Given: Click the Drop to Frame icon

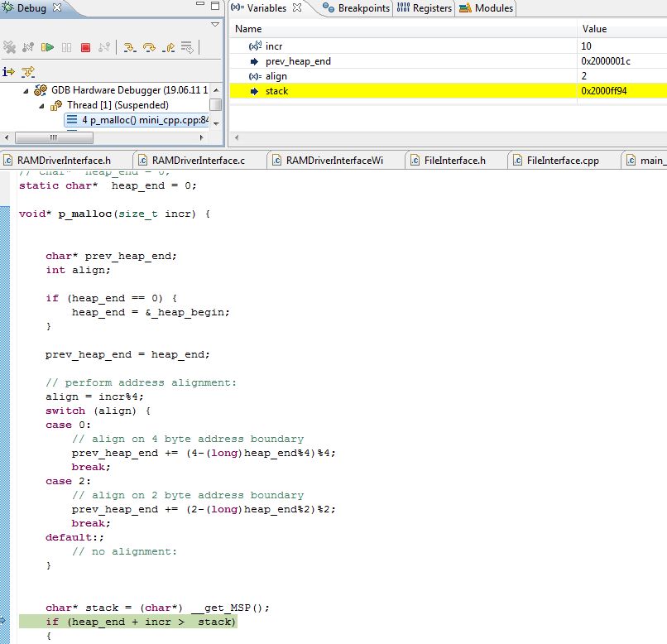Looking at the screenshot, I should click(x=188, y=48).
